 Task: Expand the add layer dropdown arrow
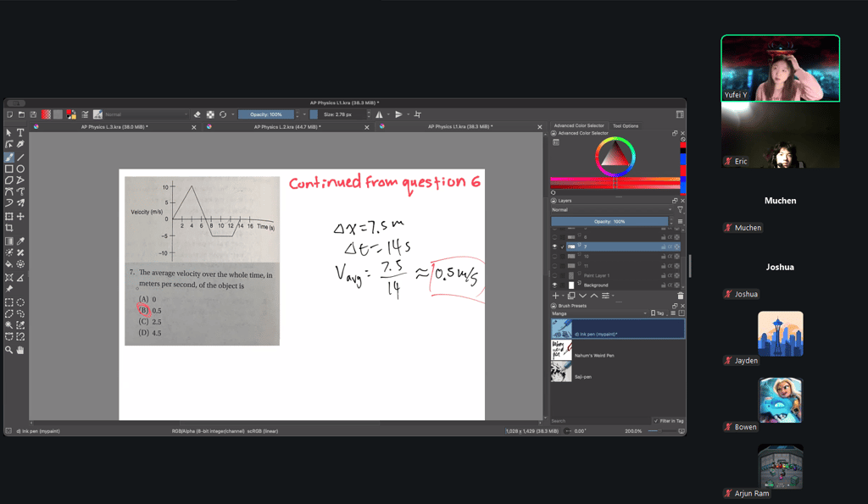click(565, 296)
